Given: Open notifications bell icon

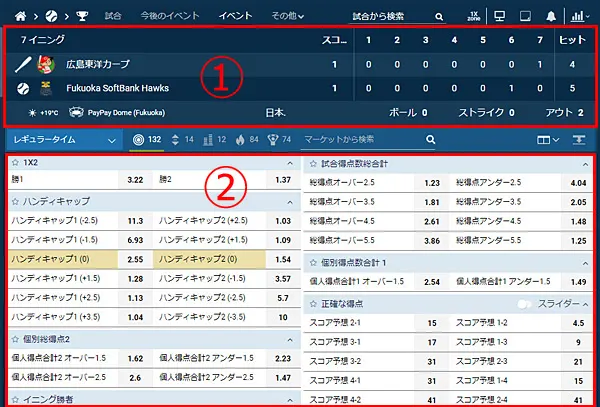Looking at the screenshot, I should (x=551, y=16).
